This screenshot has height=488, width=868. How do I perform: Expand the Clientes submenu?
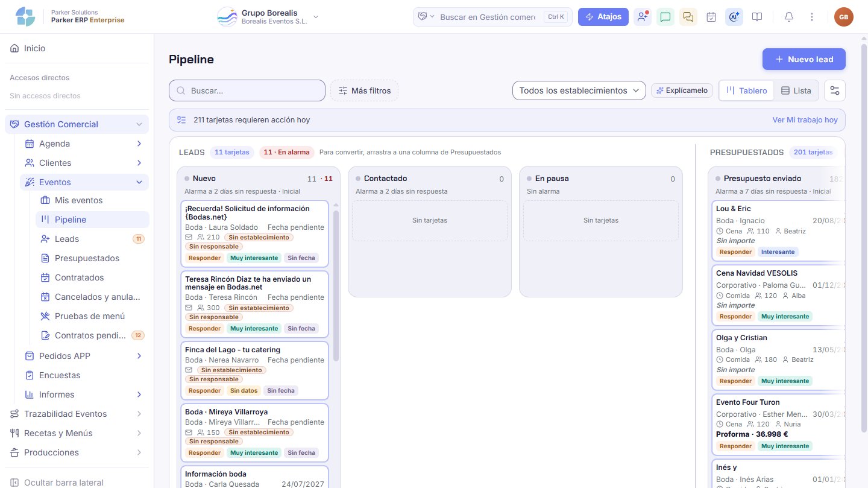pos(139,163)
